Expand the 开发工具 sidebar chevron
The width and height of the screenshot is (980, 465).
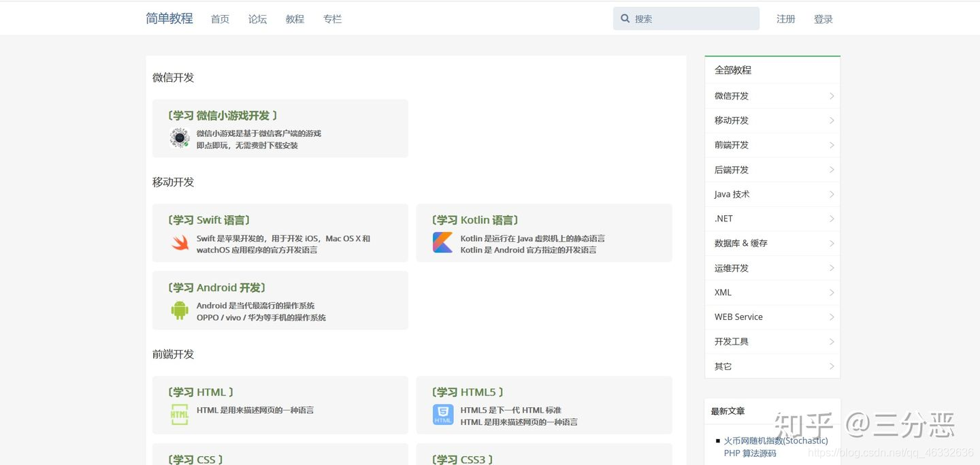[x=832, y=342]
